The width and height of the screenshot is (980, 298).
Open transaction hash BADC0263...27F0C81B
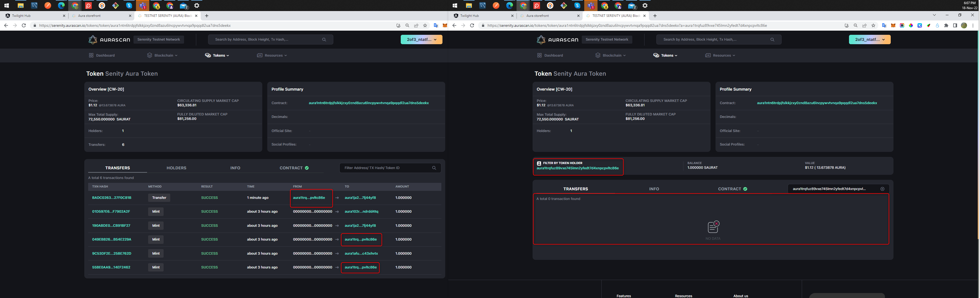[x=111, y=198]
